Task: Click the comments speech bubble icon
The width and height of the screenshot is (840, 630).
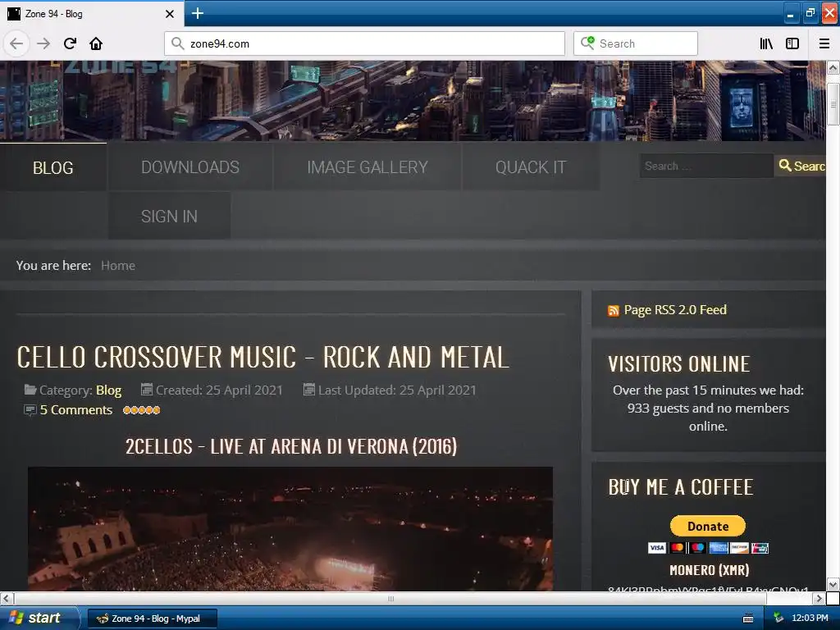Action: coord(30,410)
